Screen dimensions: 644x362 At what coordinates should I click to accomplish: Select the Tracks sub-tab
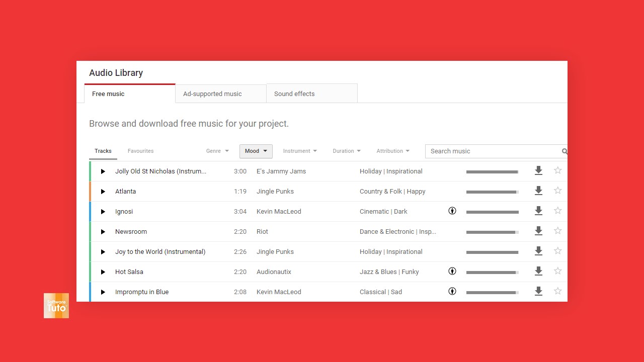click(103, 151)
